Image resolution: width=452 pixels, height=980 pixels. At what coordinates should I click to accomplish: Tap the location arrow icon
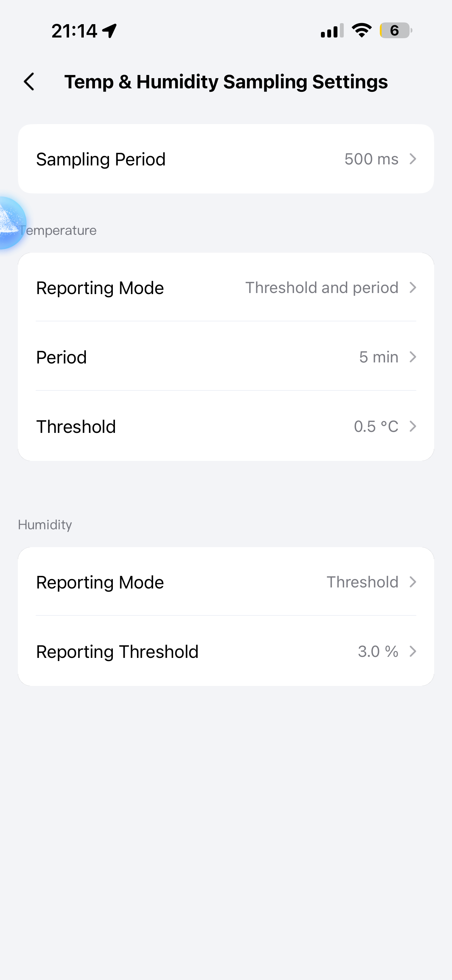tap(110, 31)
